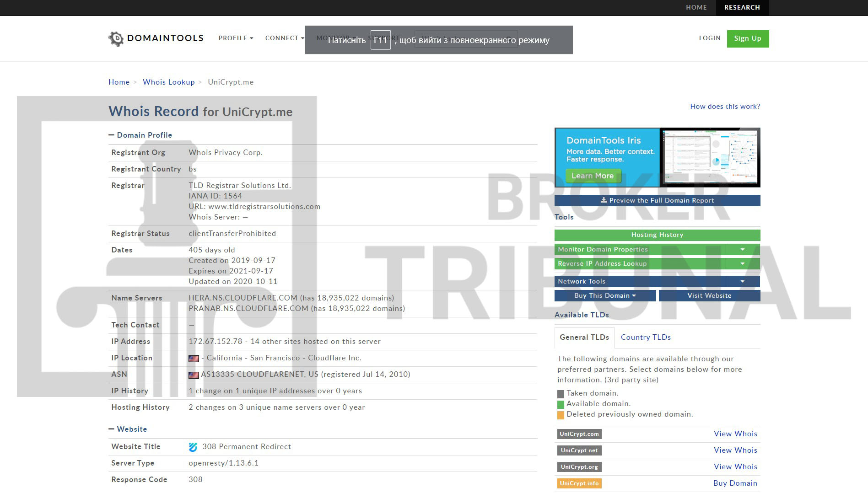Viewport: 868px width, 493px height.
Task: Click the clientTransferProhibited status text
Action: [232, 234]
